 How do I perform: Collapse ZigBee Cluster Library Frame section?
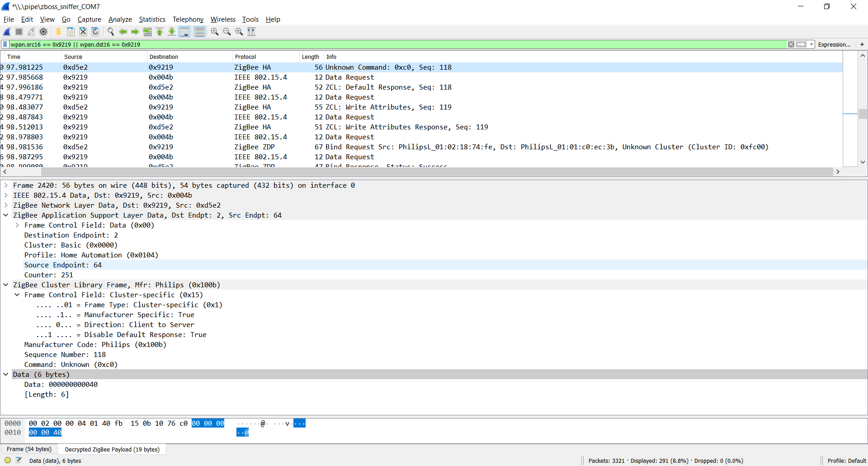6,285
